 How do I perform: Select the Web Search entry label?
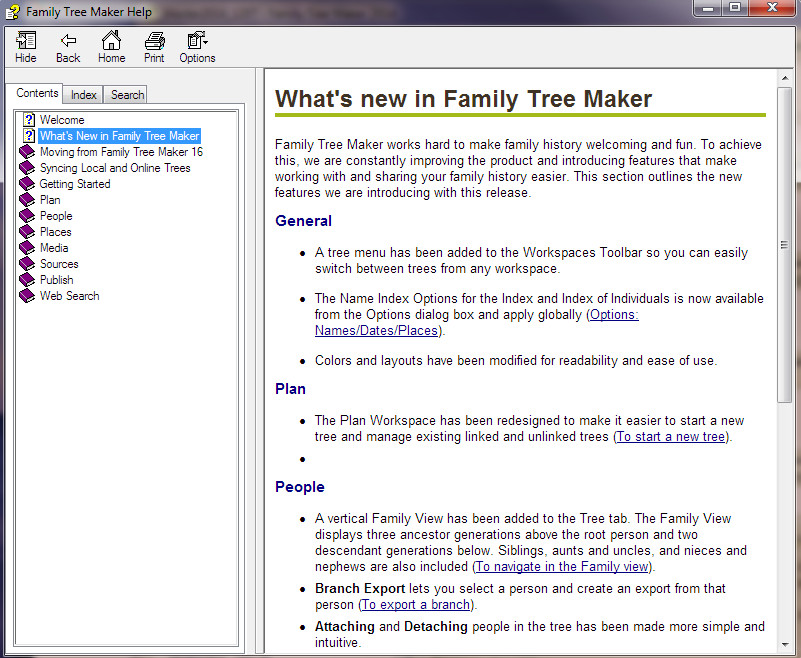[69, 296]
